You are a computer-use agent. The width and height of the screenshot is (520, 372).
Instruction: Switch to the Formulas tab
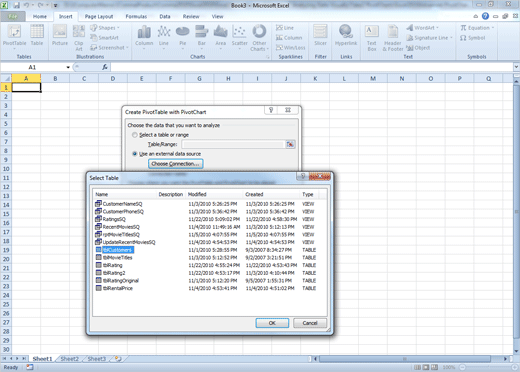point(136,16)
